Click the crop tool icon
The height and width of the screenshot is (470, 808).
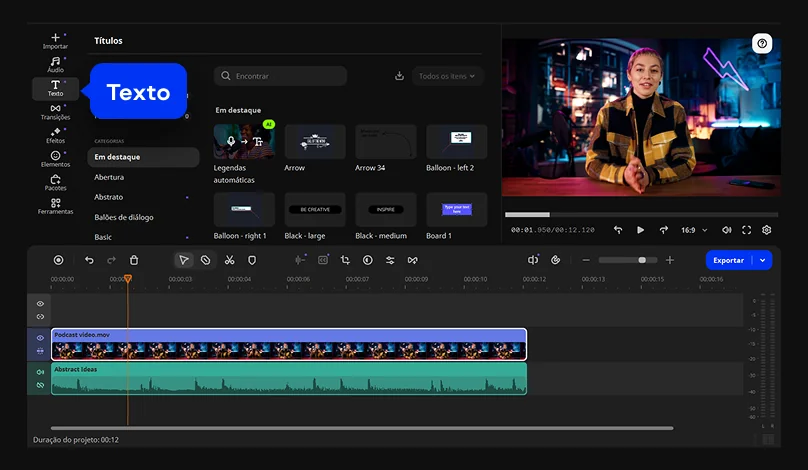coord(345,260)
